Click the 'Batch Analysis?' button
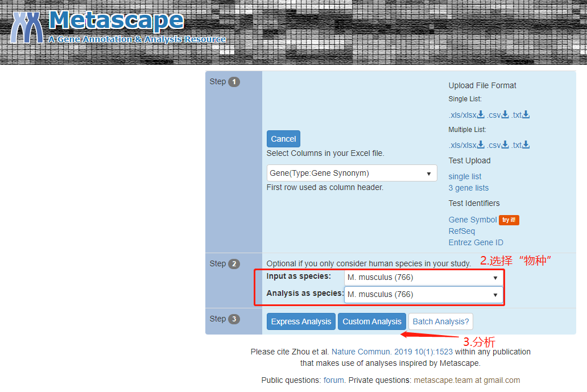 (441, 321)
